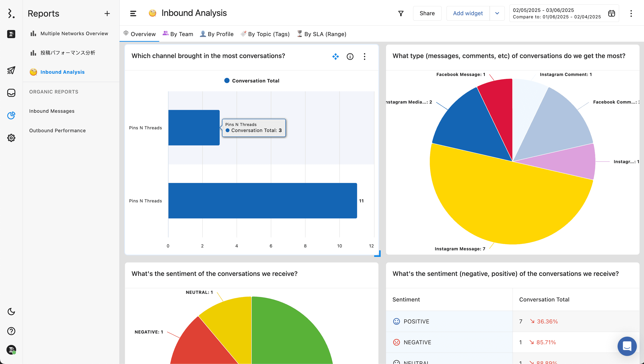Image resolution: width=644 pixels, height=364 pixels.
Task: Open the Inbox icon in left sidebar
Action: point(11,93)
